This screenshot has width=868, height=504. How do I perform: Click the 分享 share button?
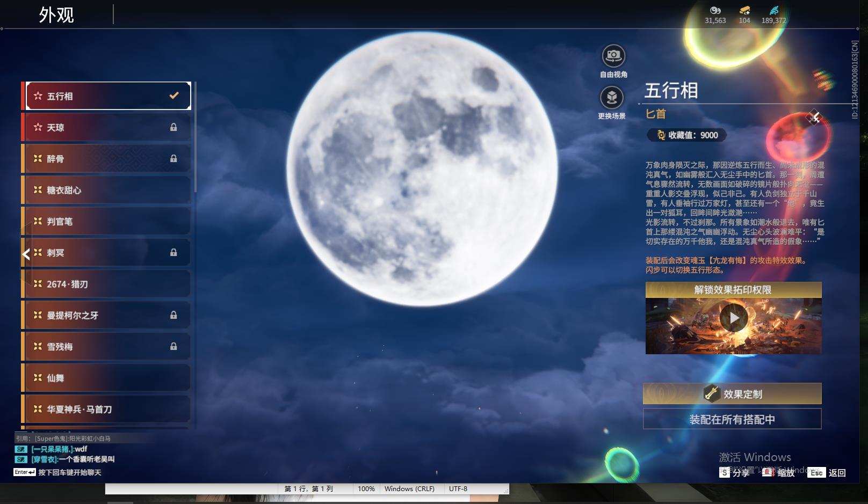click(734, 472)
